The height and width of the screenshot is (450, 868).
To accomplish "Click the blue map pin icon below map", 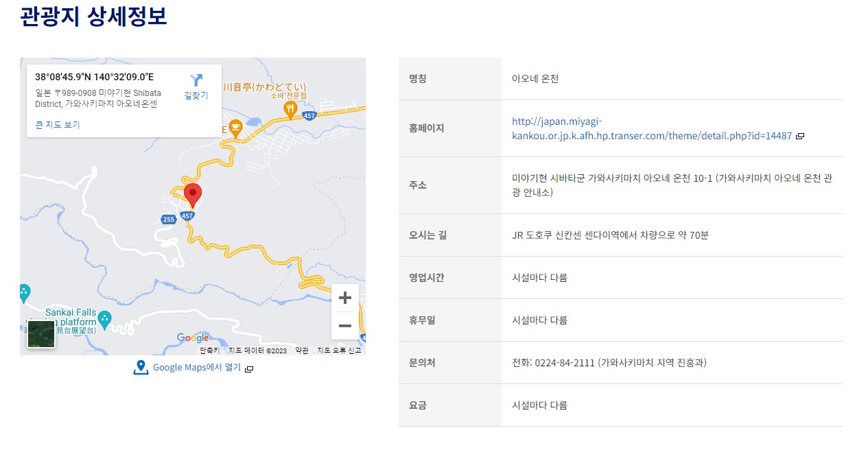I will coord(141,368).
